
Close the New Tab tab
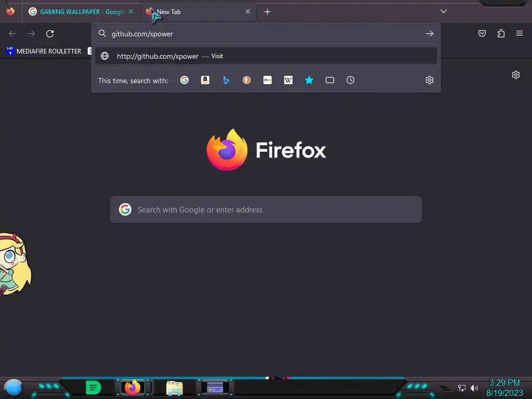pos(248,11)
